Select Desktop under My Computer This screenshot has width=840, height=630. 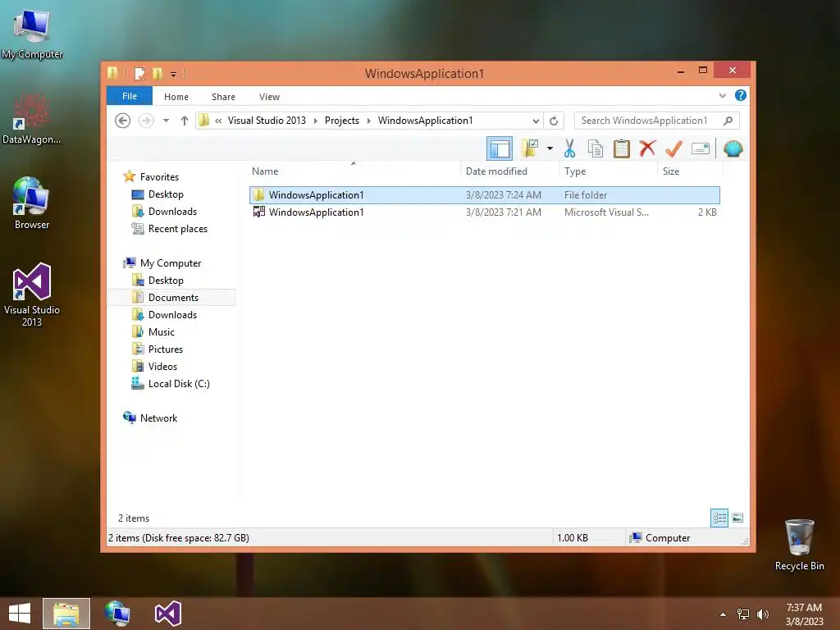166,281
